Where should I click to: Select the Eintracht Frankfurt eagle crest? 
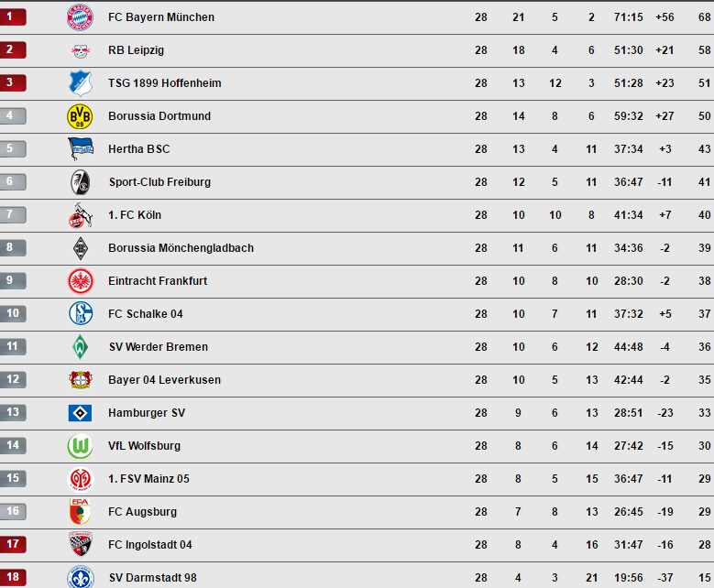coord(81,281)
